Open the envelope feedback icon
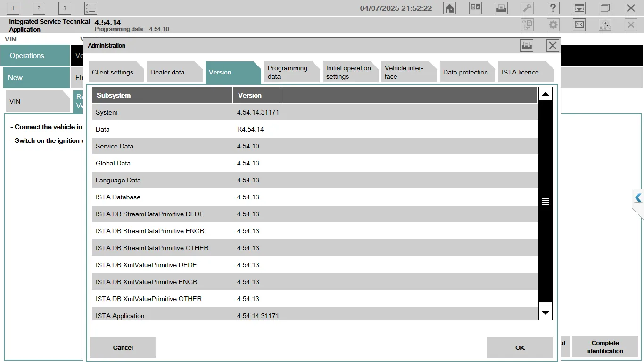This screenshot has height=362, width=644. click(579, 25)
